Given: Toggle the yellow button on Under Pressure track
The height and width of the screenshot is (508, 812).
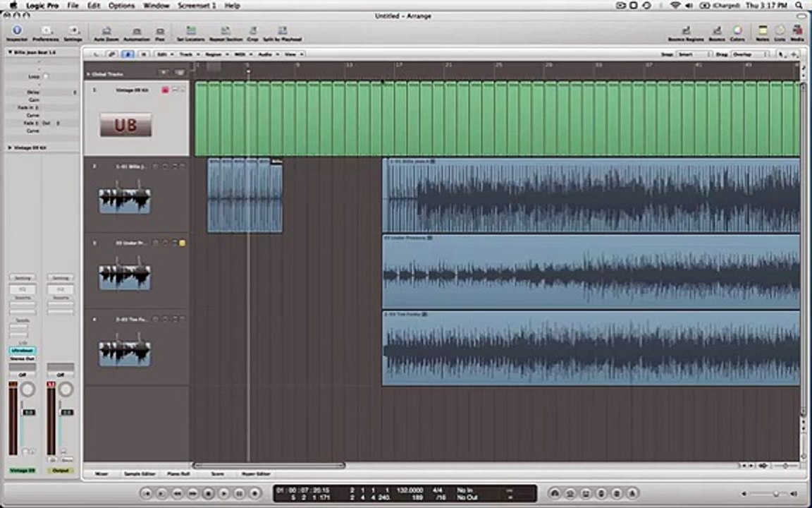Looking at the screenshot, I should point(183,243).
